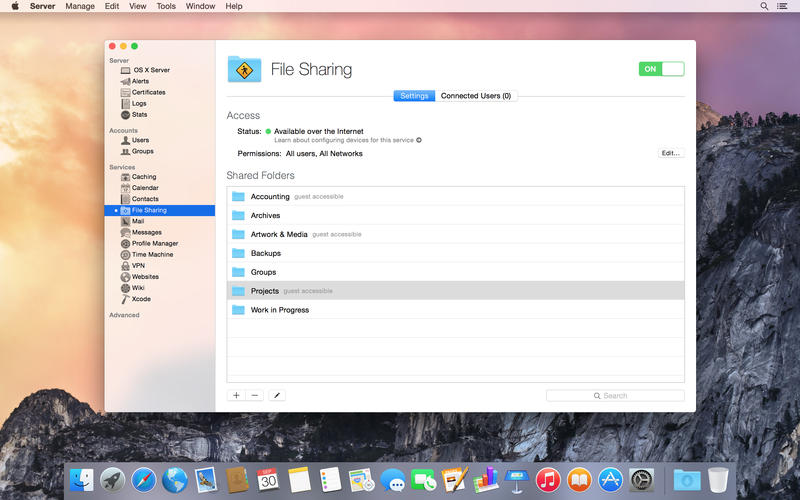Open the Manage menu

click(80, 6)
